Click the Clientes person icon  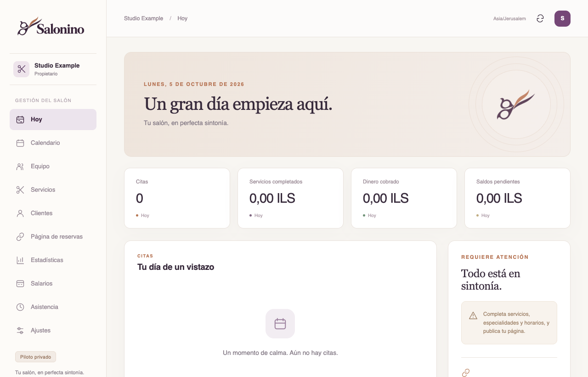pyautogui.click(x=20, y=213)
